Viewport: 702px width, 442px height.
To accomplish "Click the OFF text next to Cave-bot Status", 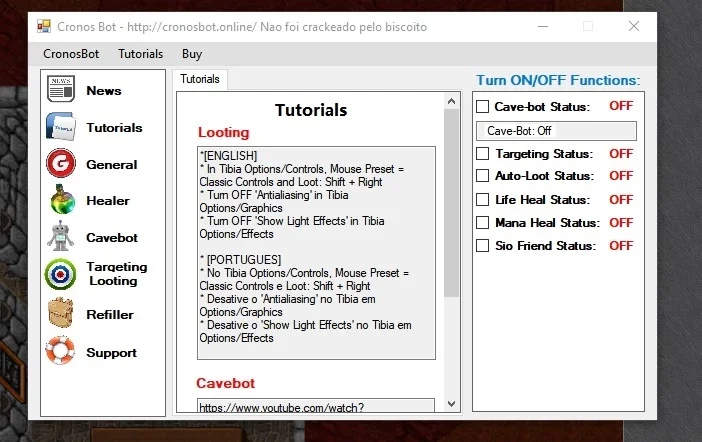I will point(621,106).
